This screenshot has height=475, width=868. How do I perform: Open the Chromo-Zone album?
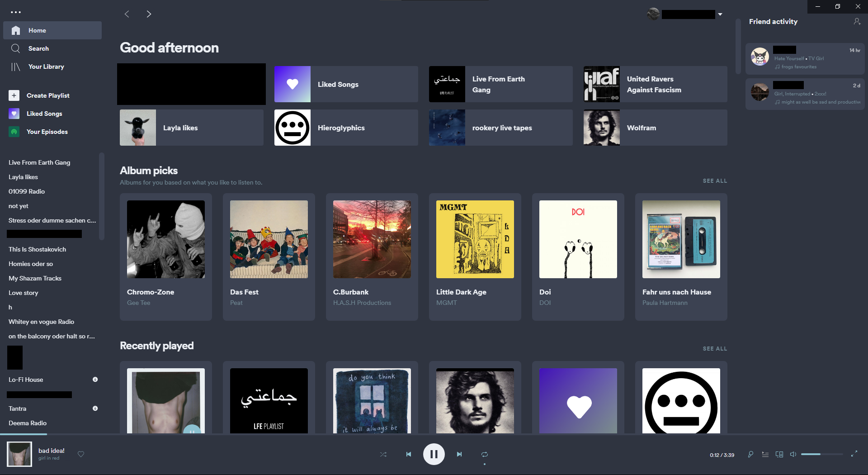[166, 257]
